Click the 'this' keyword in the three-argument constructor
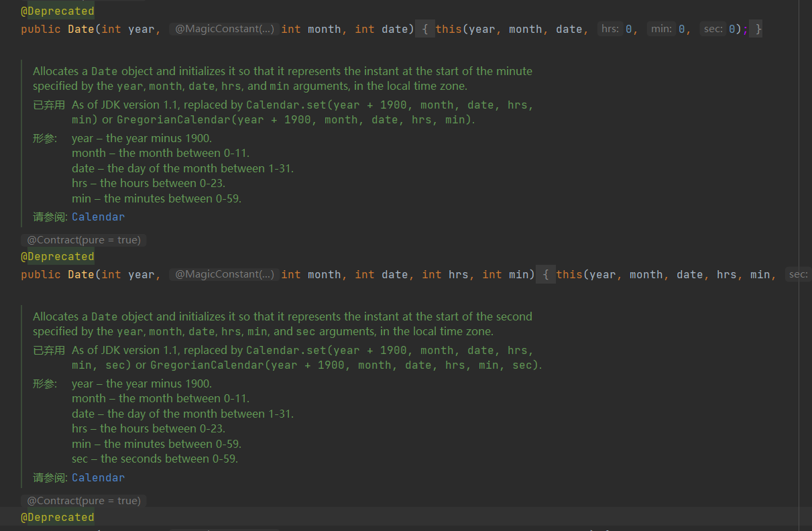The width and height of the screenshot is (812, 531). click(x=449, y=29)
